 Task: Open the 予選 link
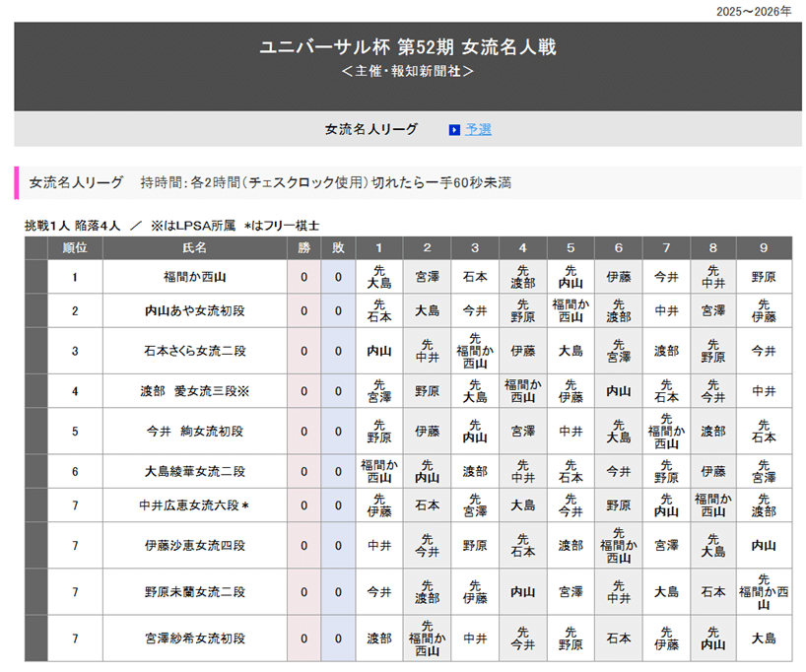tap(478, 129)
